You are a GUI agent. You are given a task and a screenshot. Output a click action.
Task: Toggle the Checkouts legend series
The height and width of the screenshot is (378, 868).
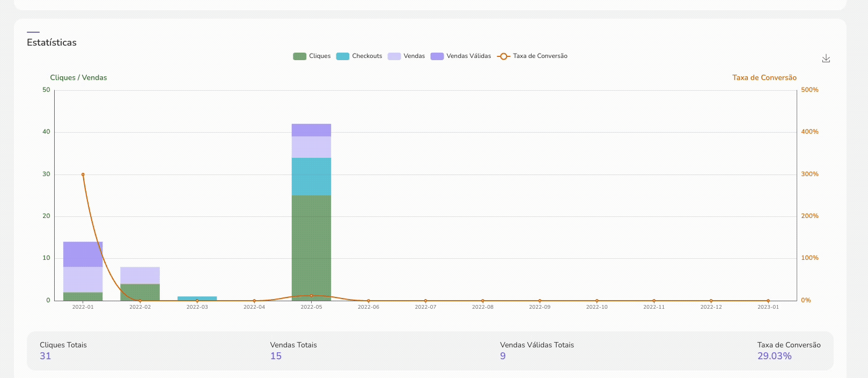coord(367,56)
